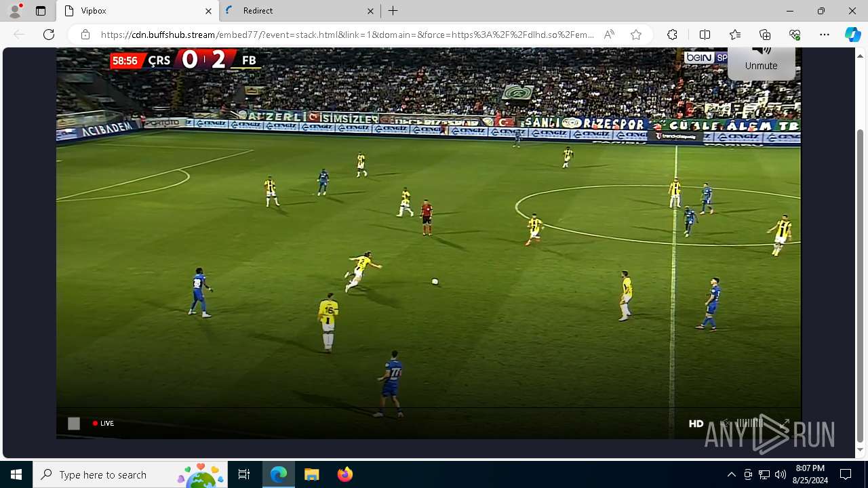Refresh the current page
The height and width of the screenshot is (488, 868).
49,35
